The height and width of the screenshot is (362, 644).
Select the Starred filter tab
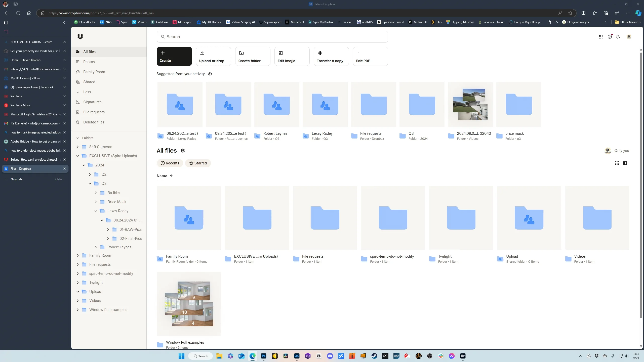198,163
